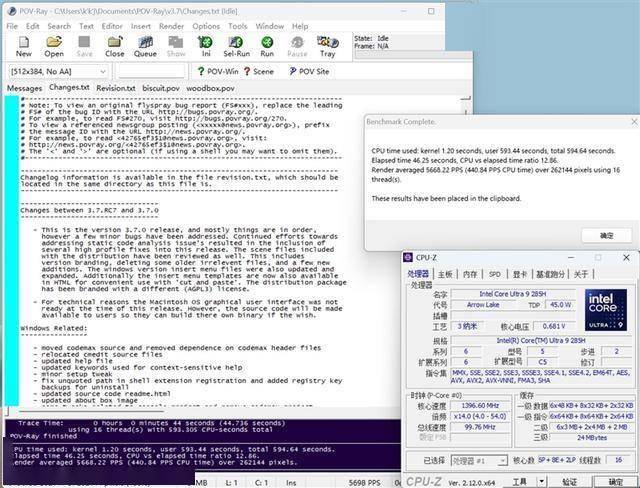Switch to the Revision.txt tab
The width and height of the screenshot is (640, 488).
[x=116, y=88]
